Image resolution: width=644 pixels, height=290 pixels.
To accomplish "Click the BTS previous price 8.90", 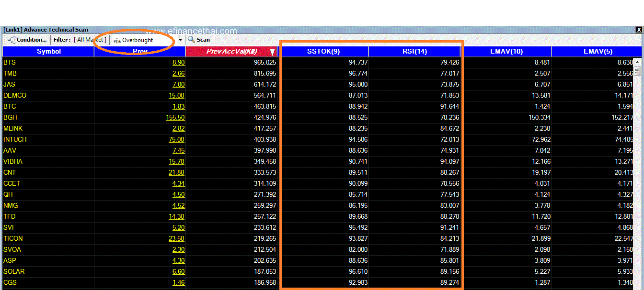I will pyautogui.click(x=178, y=62).
